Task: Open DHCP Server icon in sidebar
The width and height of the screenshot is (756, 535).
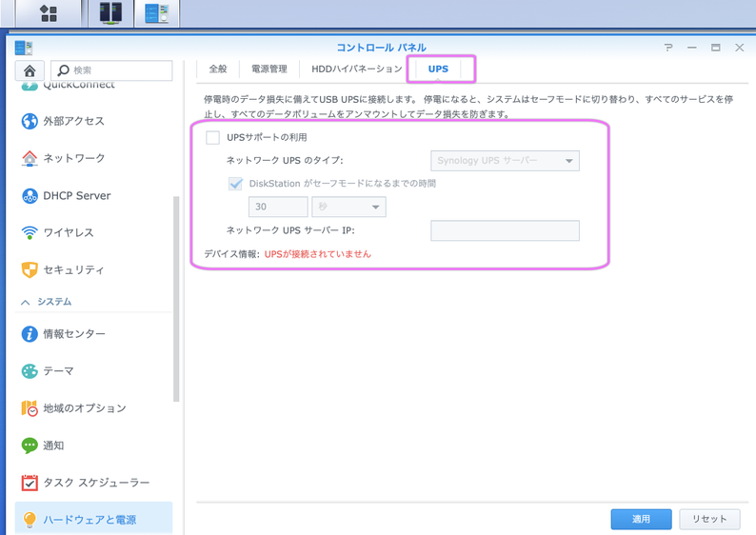Action: [x=30, y=196]
